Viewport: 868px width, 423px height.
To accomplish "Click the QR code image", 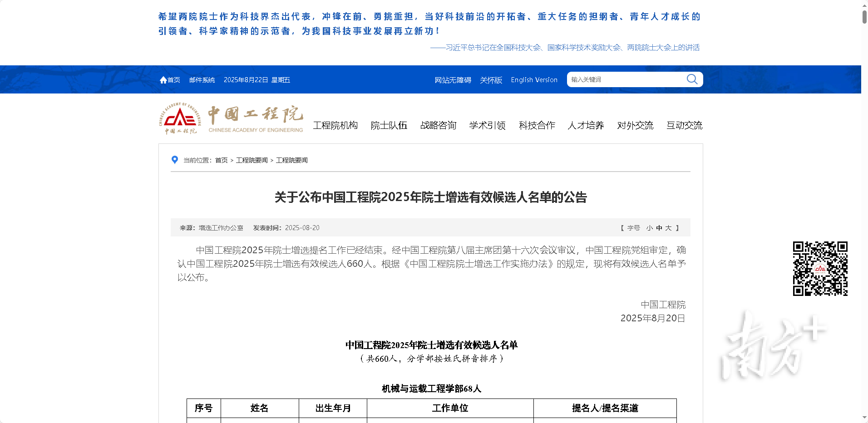I will (820, 269).
